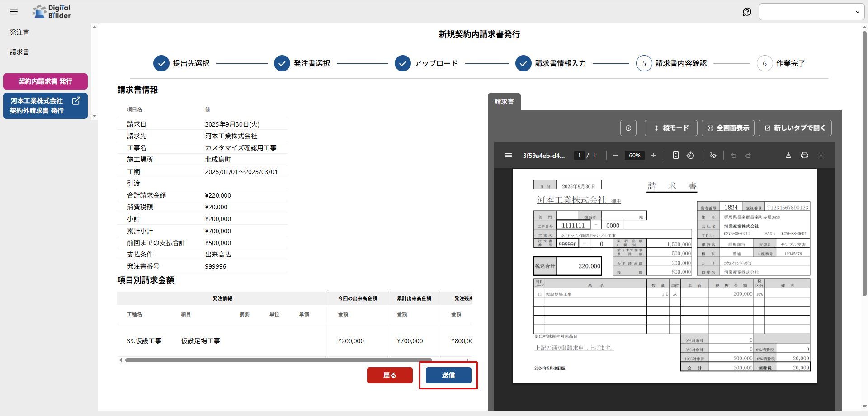Viewport: 868px width, 416px height.
Task: Toggle the PDF viewer sidebar menu
Action: [508, 155]
